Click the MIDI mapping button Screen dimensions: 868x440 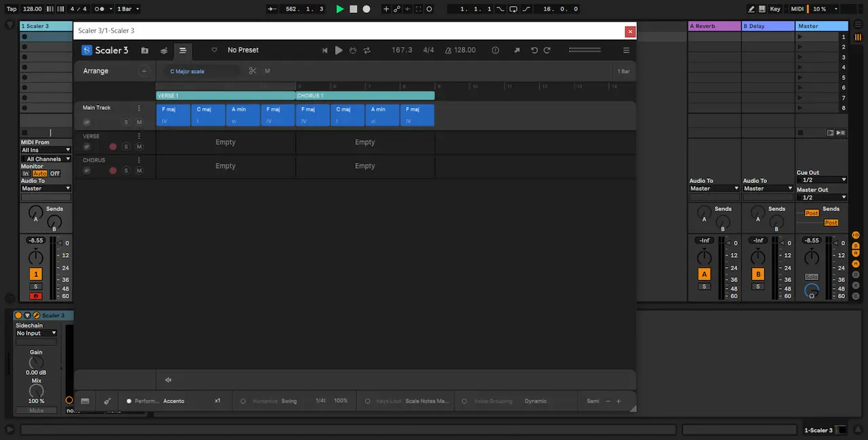pos(797,9)
